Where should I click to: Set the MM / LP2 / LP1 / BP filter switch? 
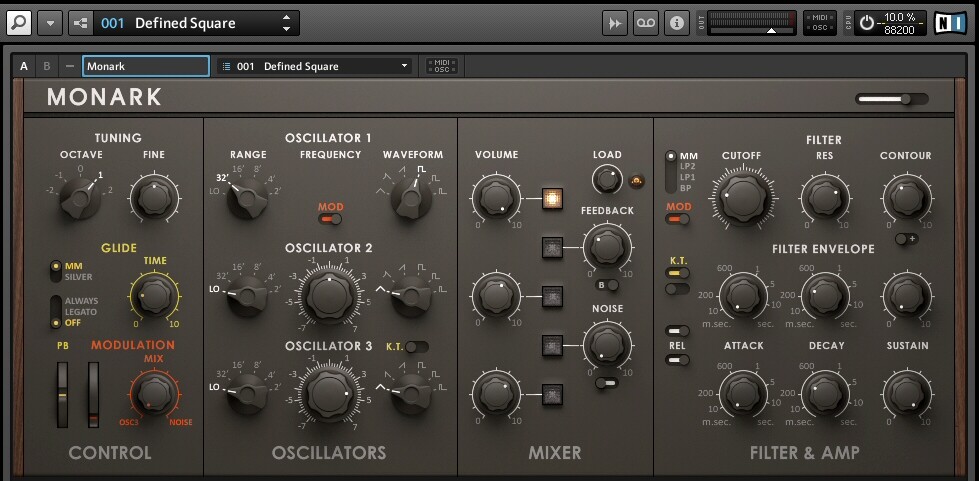coord(671,172)
